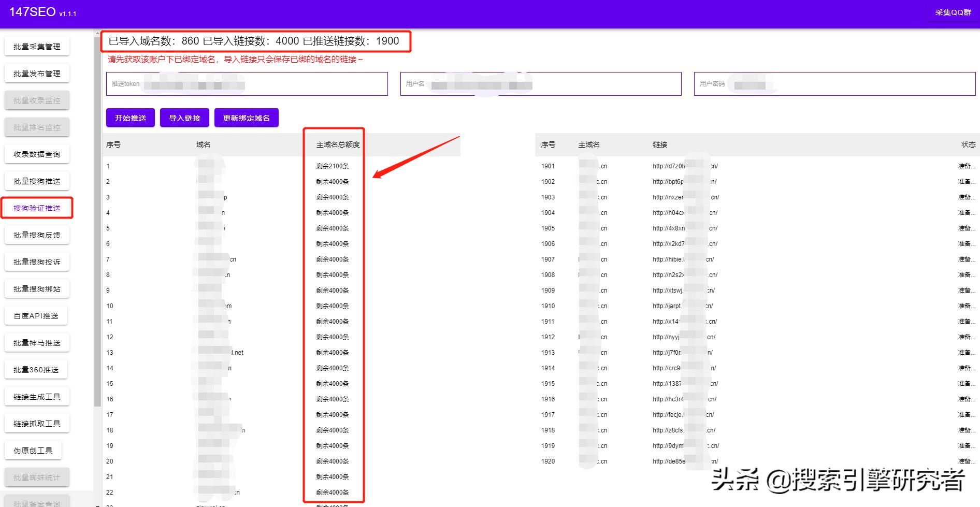This screenshot has width=980, height=507.
Task: Launch the 伪原创工具 tool
Action: click(33, 451)
